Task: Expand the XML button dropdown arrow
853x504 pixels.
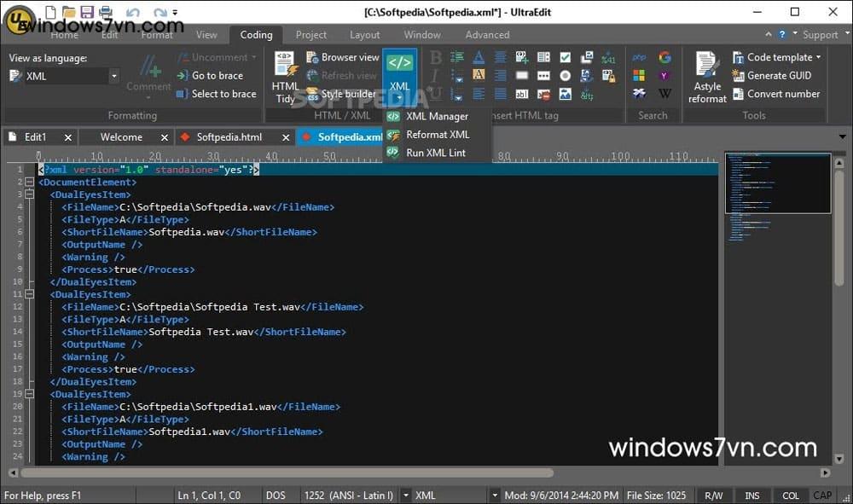Action: tap(399, 98)
